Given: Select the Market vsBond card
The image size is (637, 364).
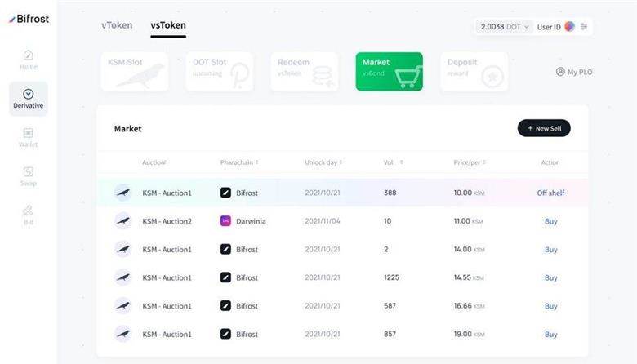Looking at the screenshot, I should (390, 72).
